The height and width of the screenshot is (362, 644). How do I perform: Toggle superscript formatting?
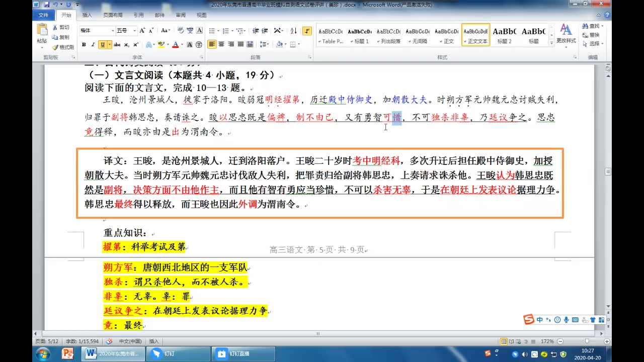[x=136, y=45]
